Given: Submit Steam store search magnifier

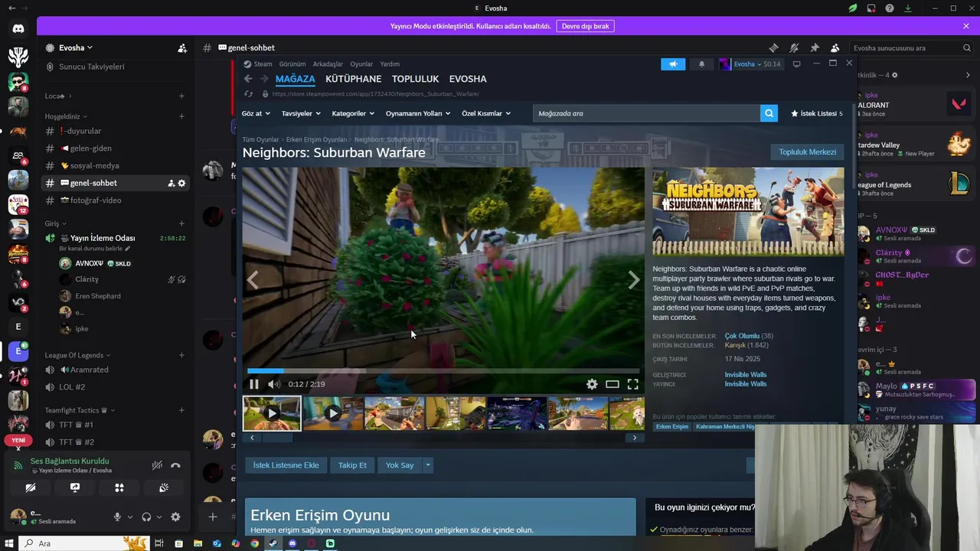Looking at the screenshot, I should point(769,113).
